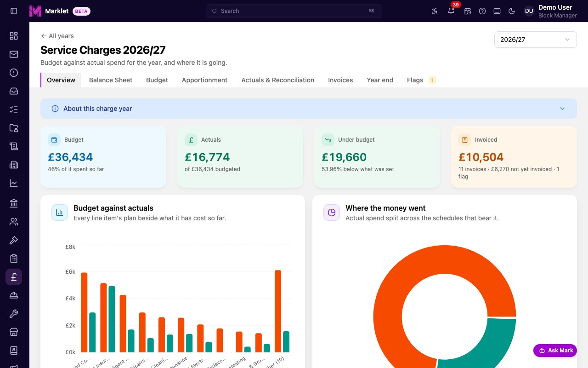The height and width of the screenshot is (368, 588).
Task: Open the dashboard grid sidebar icon
Action: pos(14,36)
